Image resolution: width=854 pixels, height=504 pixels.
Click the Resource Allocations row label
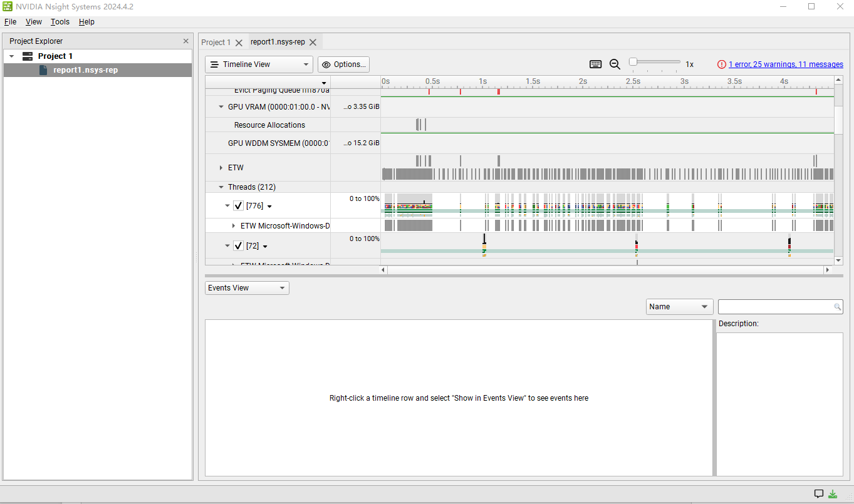point(269,125)
